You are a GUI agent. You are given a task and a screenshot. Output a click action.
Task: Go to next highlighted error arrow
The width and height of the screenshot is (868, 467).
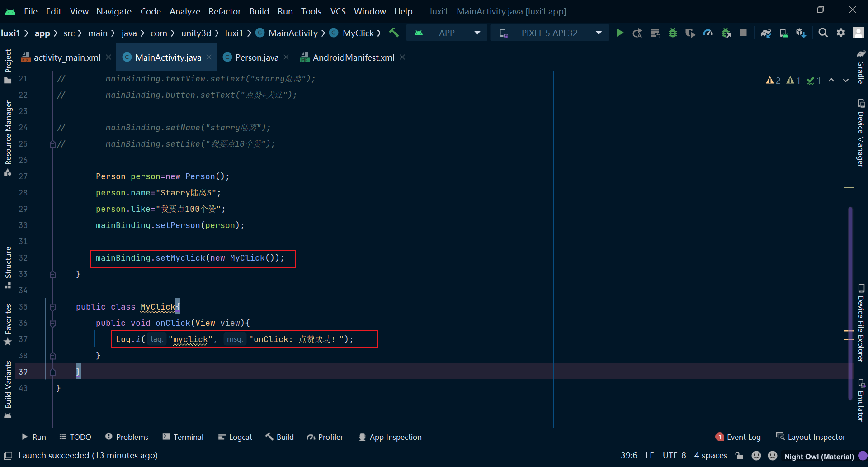(845, 80)
